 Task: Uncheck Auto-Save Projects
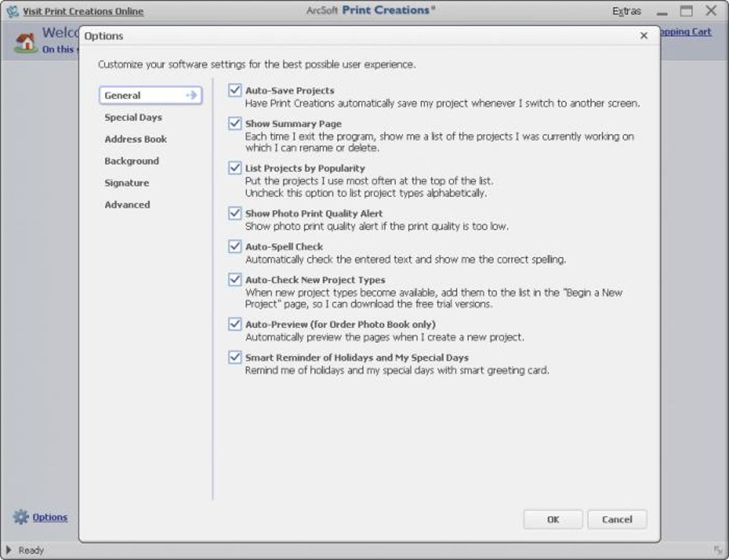[235, 90]
